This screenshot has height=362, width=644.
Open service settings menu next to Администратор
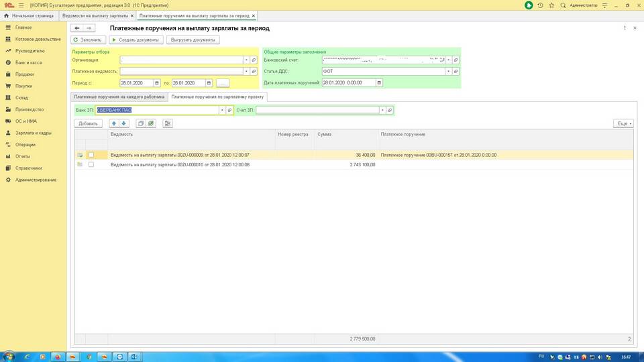(x=604, y=5)
